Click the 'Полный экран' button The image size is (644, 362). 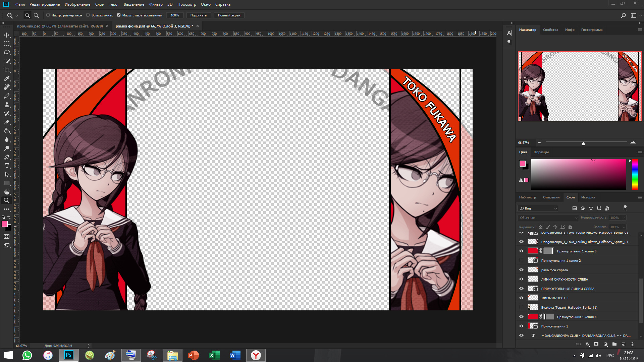(x=229, y=15)
